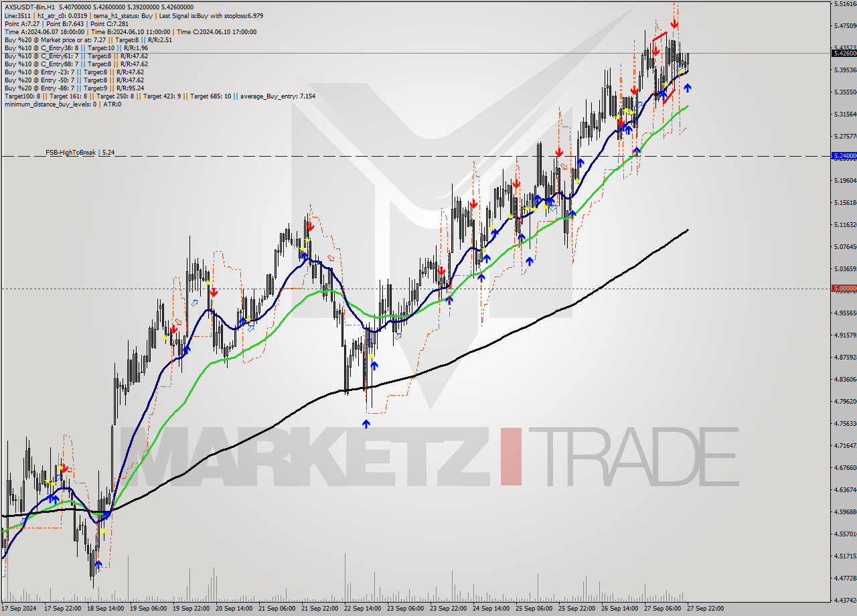Click the 4.55701 price axis label
857x616 pixels.
pyautogui.click(x=844, y=534)
